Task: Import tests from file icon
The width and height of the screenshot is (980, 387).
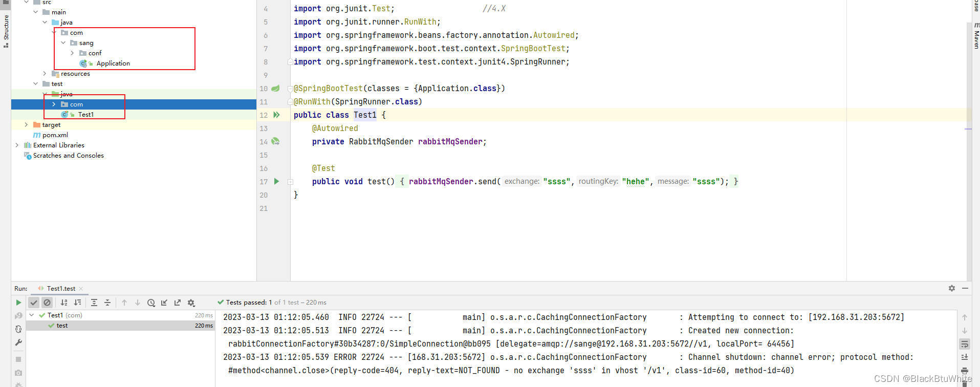Action: click(x=164, y=303)
